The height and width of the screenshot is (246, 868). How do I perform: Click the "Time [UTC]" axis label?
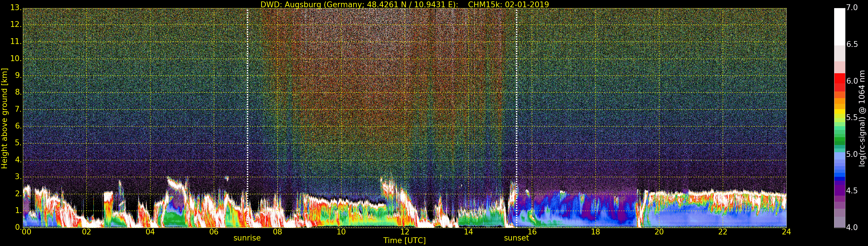404,241
